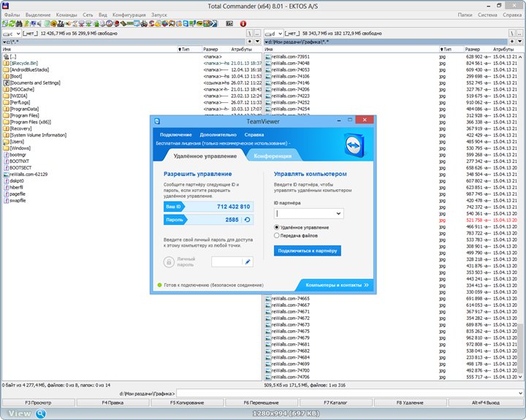526x420 pixels.
Task: Click the Подключиться к партнёру button
Action: (x=307, y=251)
